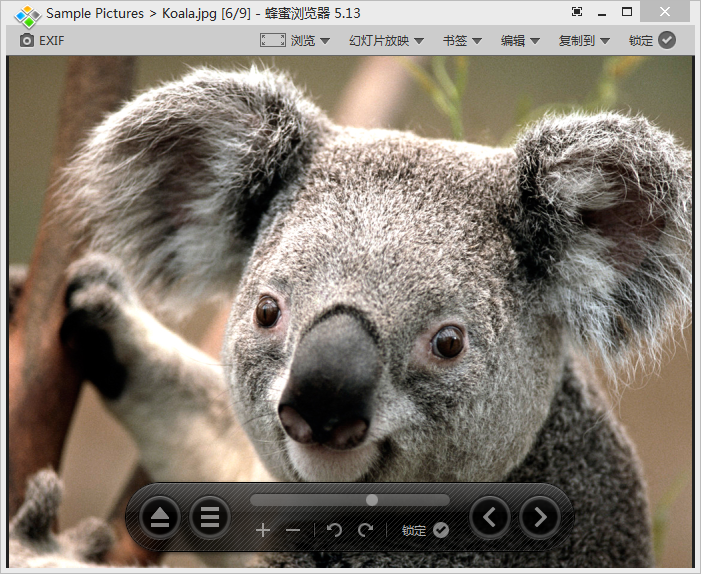The height and width of the screenshot is (574, 701).
Task: Toggle the full-screen icon in title bar
Action: (x=577, y=12)
